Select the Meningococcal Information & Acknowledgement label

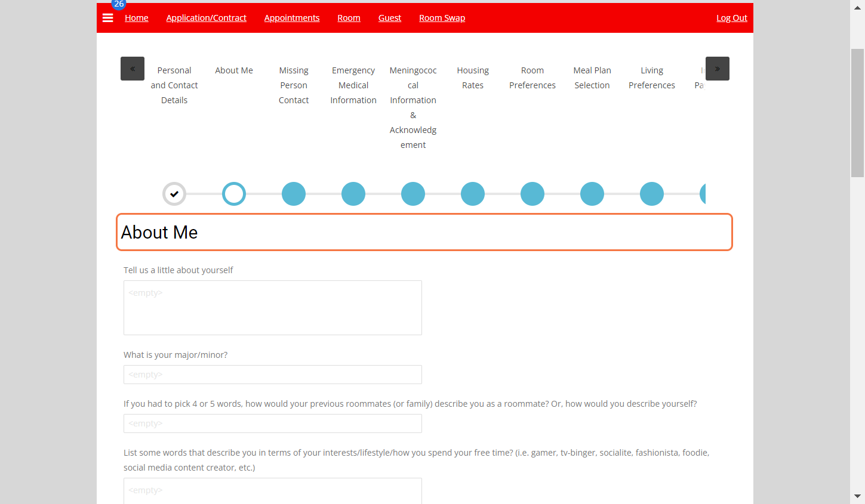413,107
